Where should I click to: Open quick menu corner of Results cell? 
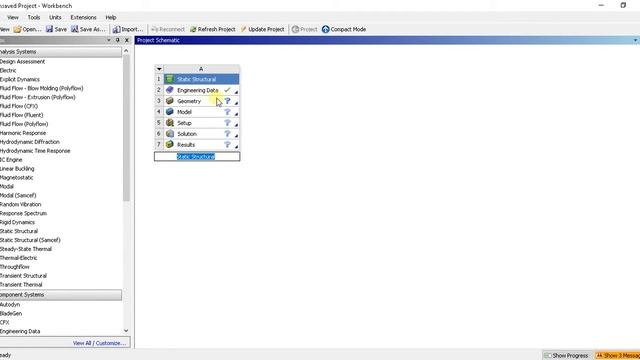(236, 147)
